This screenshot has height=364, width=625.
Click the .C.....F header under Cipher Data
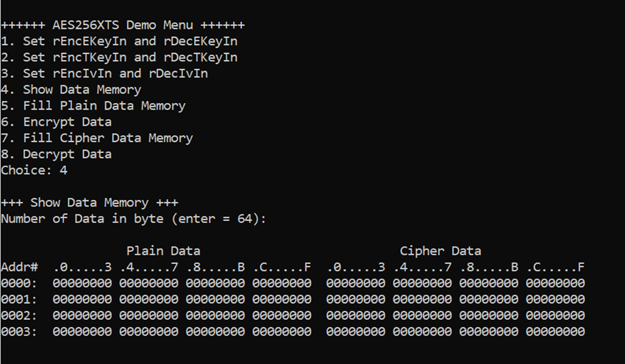pos(555,267)
